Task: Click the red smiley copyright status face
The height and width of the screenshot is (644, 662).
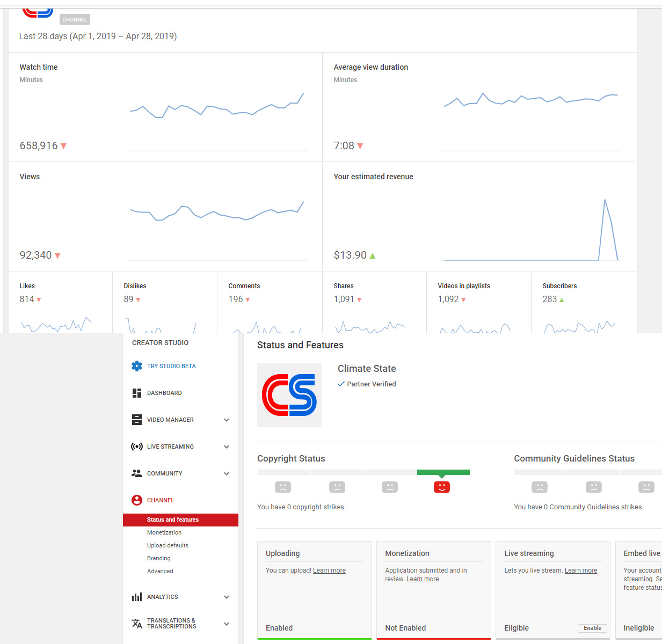Action: pyautogui.click(x=441, y=487)
